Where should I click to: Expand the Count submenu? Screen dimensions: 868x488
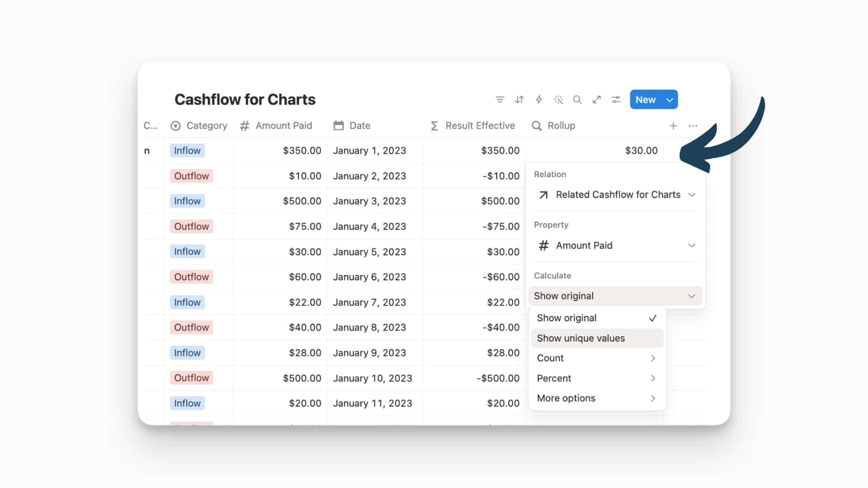(x=597, y=358)
